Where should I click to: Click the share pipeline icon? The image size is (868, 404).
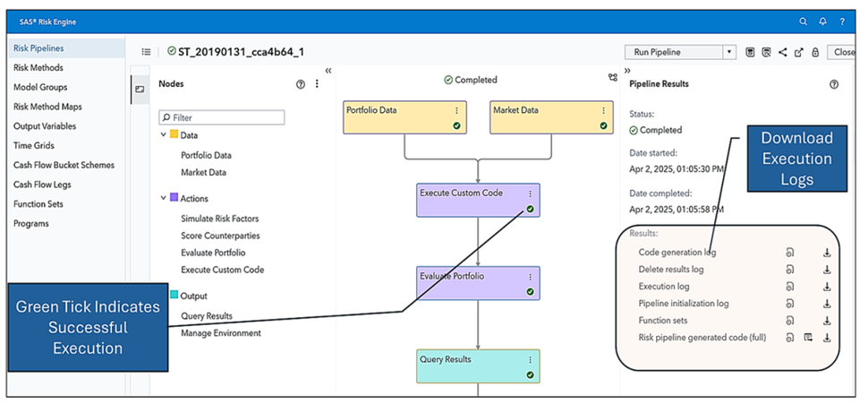(x=782, y=52)
